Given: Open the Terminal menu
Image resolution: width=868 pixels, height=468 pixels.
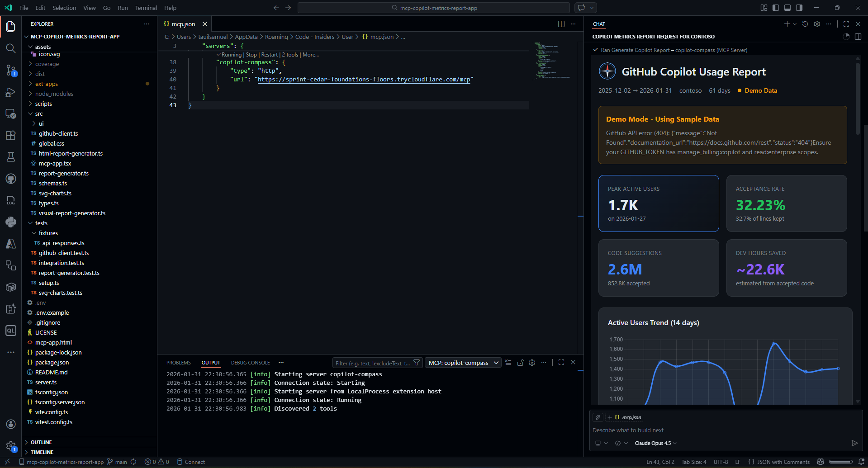Looking at the screenshot, I should point(146,8).
